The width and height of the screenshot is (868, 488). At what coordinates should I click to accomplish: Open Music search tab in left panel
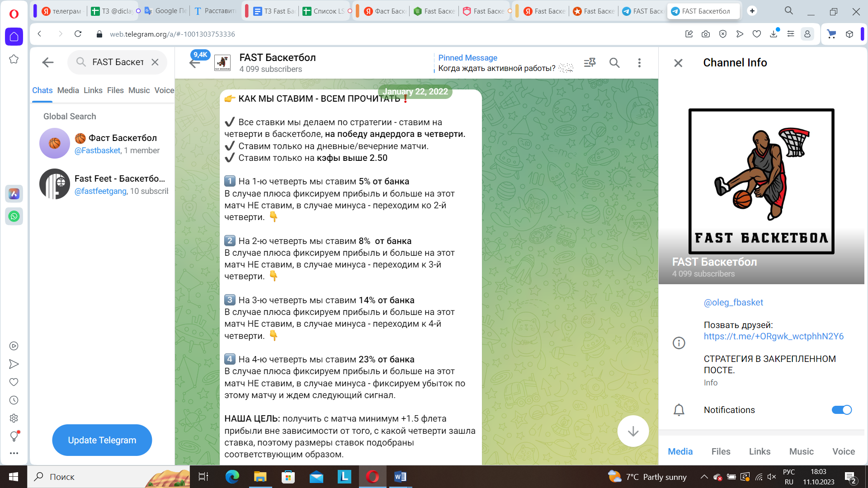click(139, 90)
